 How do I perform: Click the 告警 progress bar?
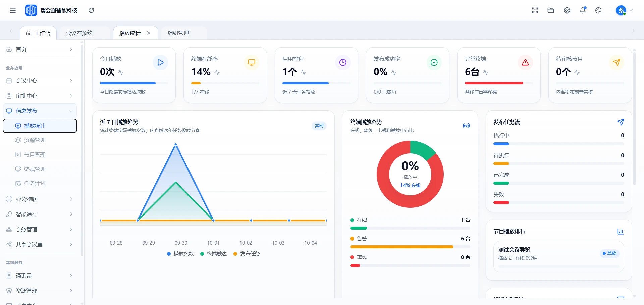coord(410,247)
